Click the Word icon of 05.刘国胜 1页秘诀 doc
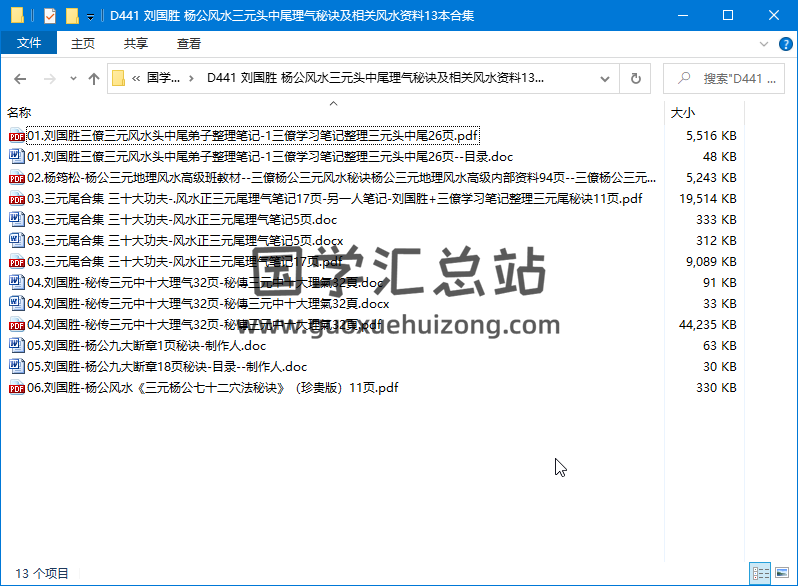The image size is (798, 586). tap(16, 346)
